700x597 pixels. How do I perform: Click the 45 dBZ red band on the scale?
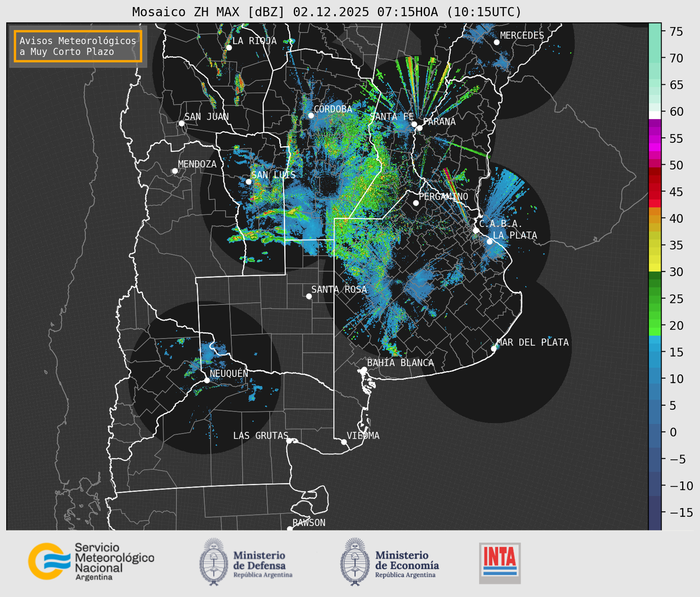point(655,192)
